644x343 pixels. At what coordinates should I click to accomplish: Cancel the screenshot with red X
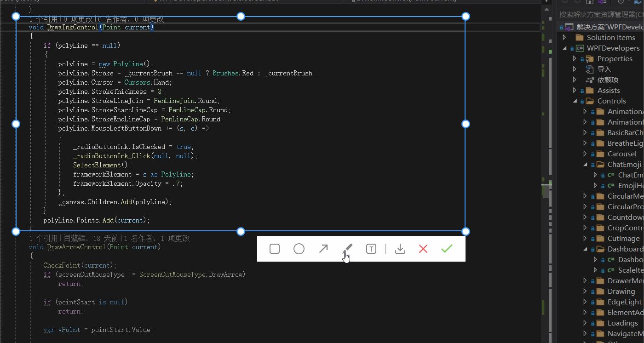pyautogui.click(x=423, y=249)
